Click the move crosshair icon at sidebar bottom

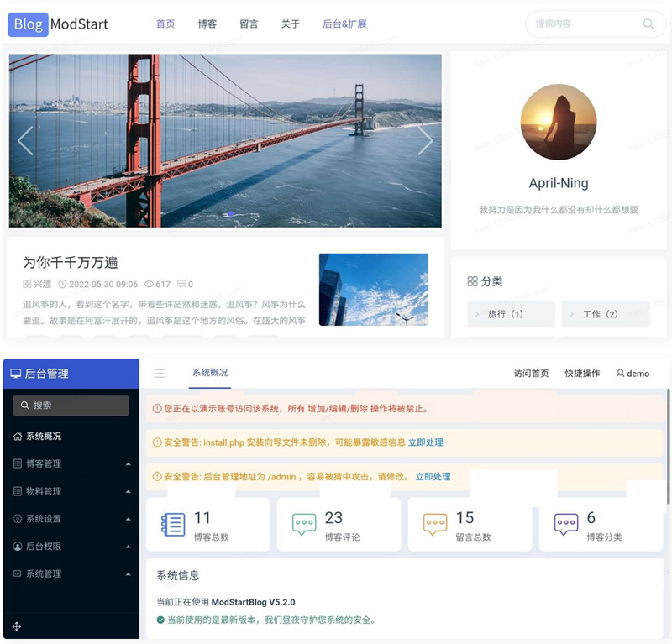[18, 627]
